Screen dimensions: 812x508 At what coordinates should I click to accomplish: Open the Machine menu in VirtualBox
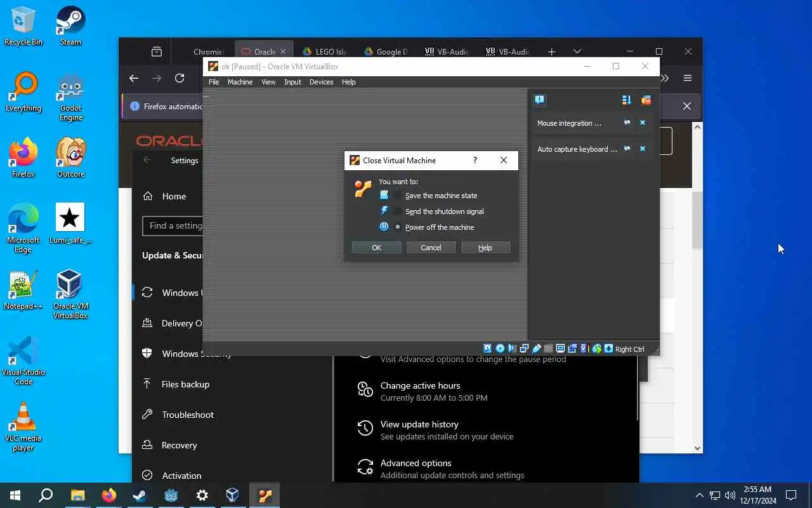click(240, 82)
